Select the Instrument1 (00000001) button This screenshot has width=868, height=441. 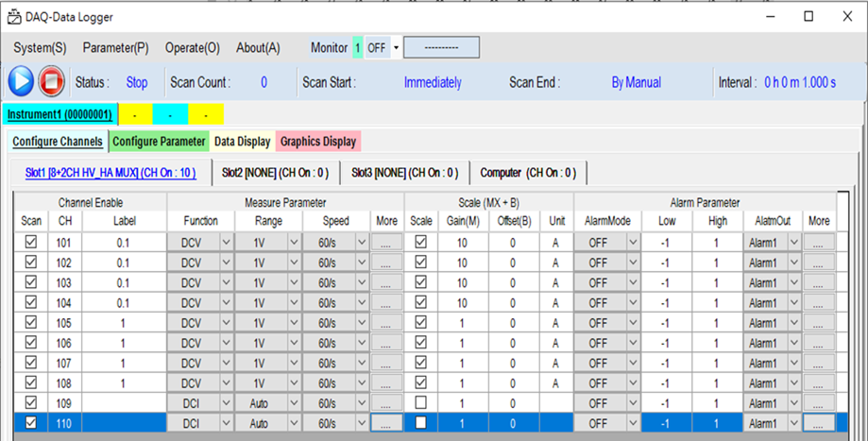tap(60, 115)
